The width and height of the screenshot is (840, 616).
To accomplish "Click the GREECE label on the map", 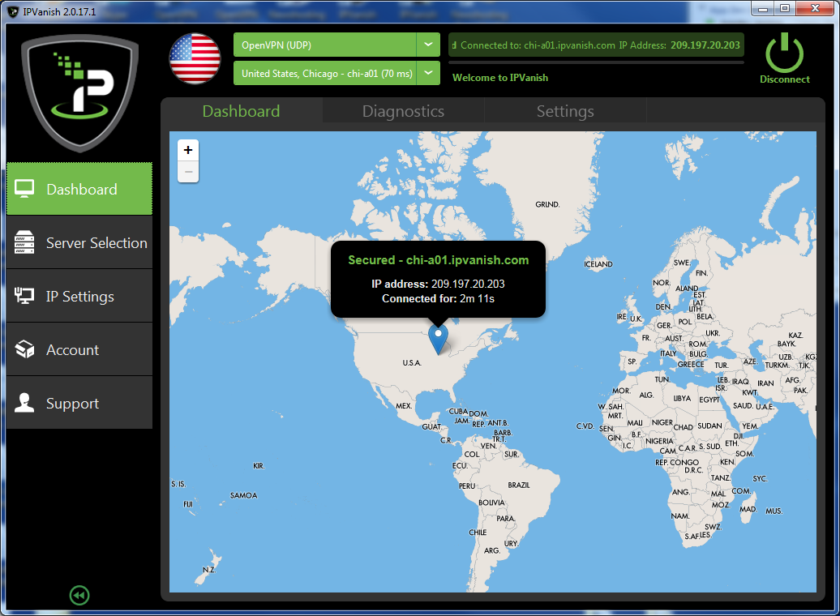I will [x=691, y=364].
